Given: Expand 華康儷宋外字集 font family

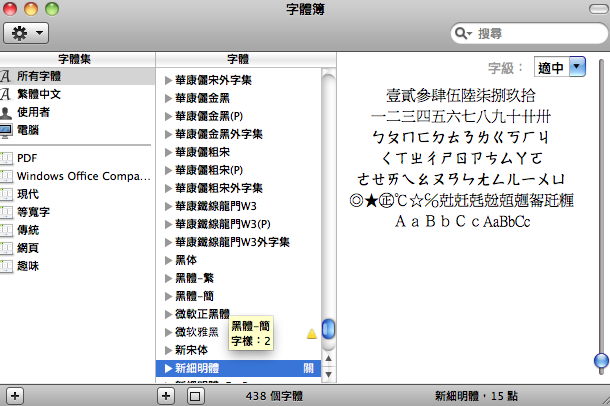Looking at the screenshot, I should 168,80.
